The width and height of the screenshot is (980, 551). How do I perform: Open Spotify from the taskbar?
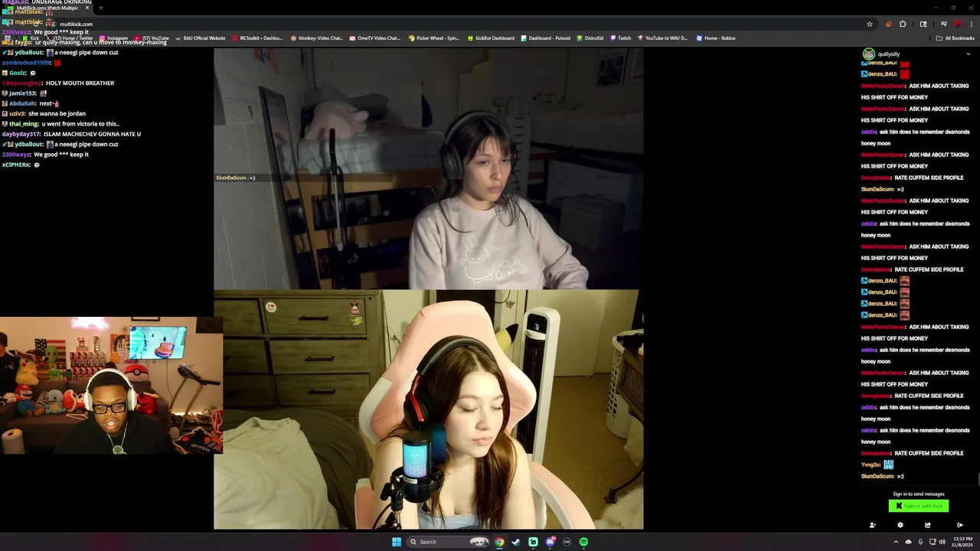[x=583, y=542]
